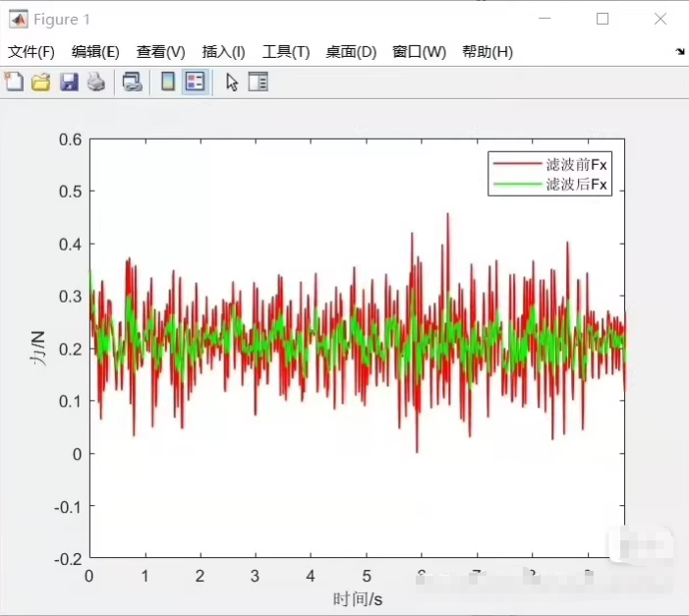Screen dimensions: 689x616
Task: Save the figure with the floppy disk icon
Action: pos(69,83)
